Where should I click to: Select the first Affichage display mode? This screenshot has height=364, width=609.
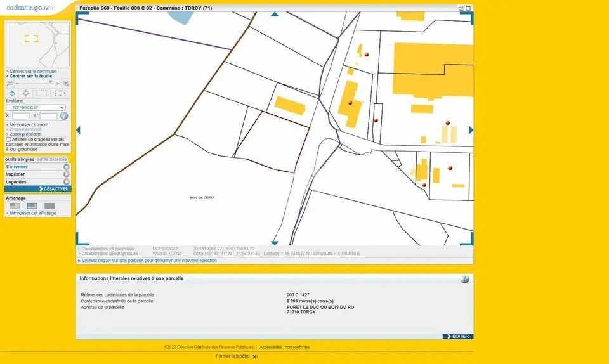click(x=15, y=206)
